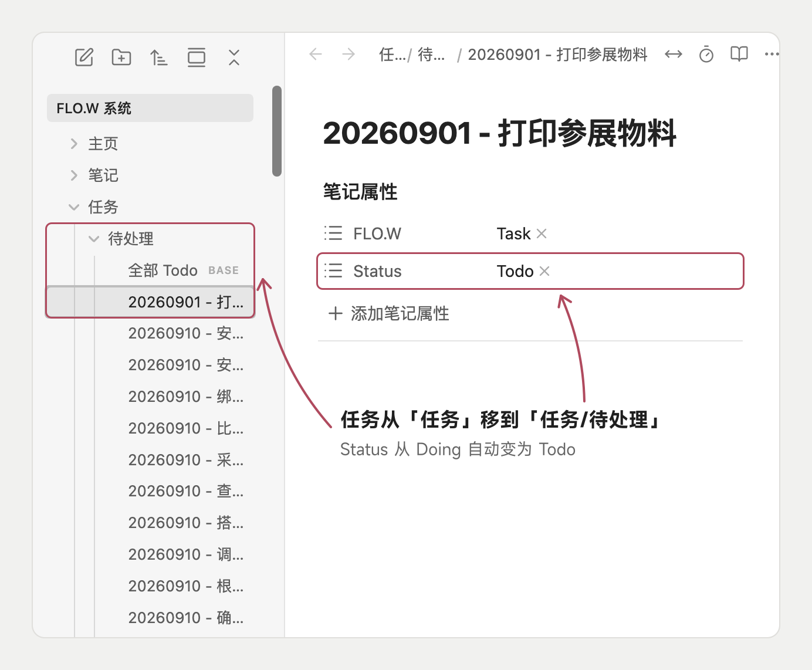Click the Task value in FLO.W
Screen dimensions: 812x670
tap(513, 234)
